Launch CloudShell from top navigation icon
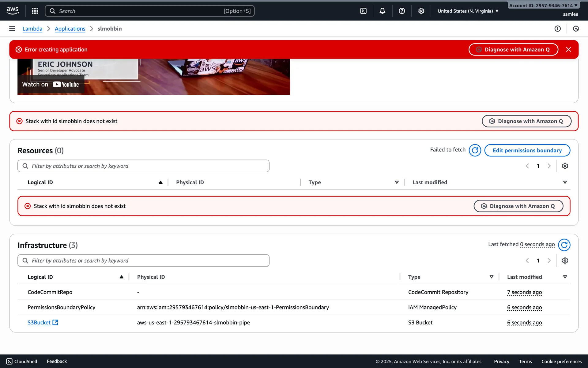588x368 pixels. click(363, 11)
